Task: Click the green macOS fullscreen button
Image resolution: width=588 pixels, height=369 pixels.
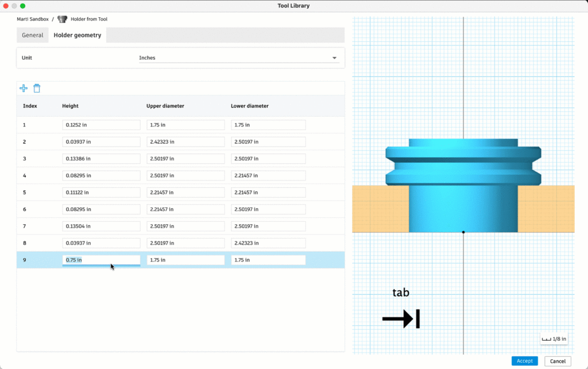Action: coord(23,6)
